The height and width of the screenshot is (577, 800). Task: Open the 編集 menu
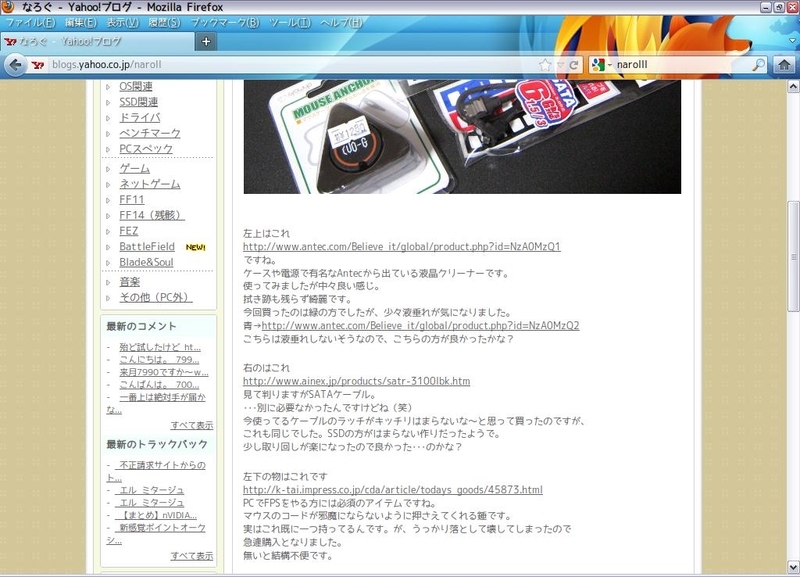point(81,22)
